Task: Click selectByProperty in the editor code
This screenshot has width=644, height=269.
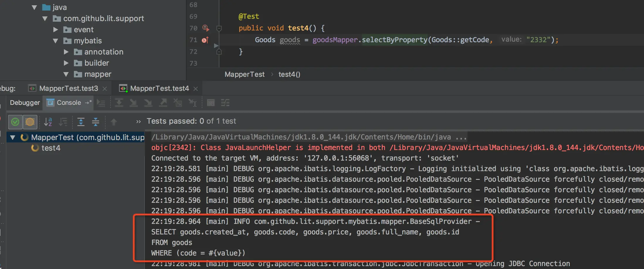Action: click(x=395, y=40)
